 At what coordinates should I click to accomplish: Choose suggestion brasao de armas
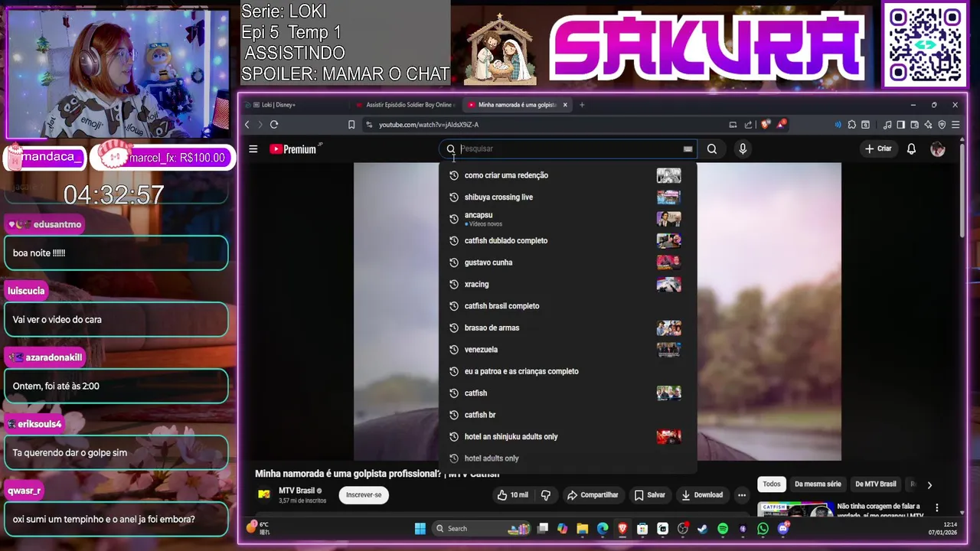(x=568, y=328)
